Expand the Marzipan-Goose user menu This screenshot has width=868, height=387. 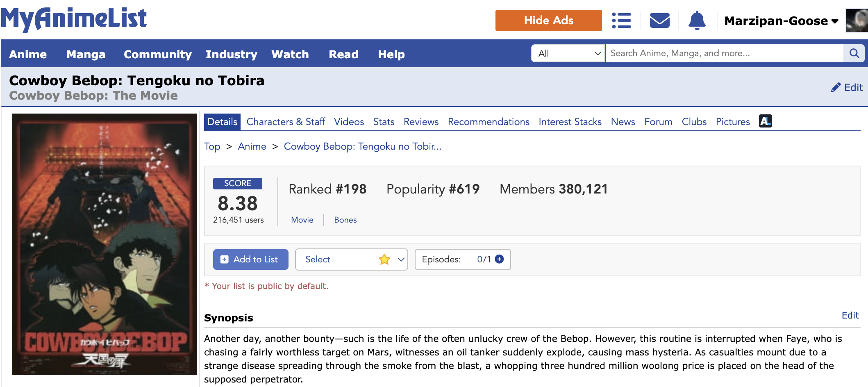pyautogui.click(x=781, y=21)
